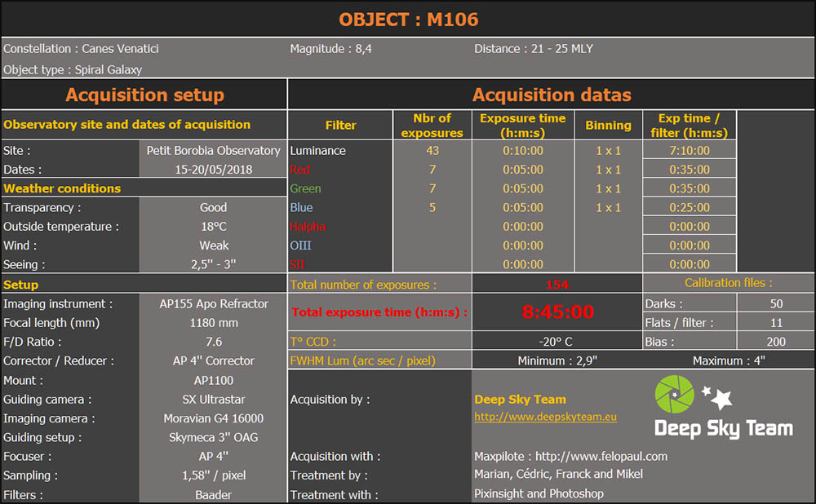Select the Binning 1 x 1 cell for Luminance
The image size is (816, 504).
(x=609, y=150)
